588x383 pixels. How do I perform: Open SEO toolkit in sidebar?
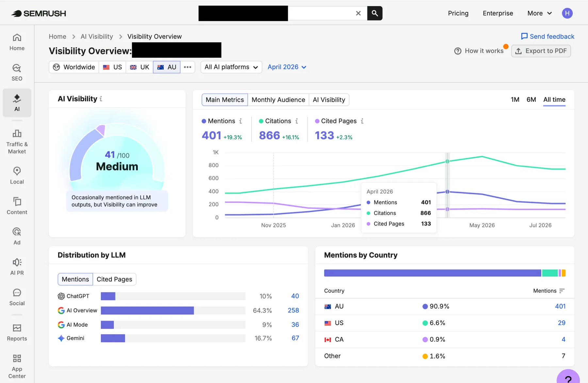(17, 72)
